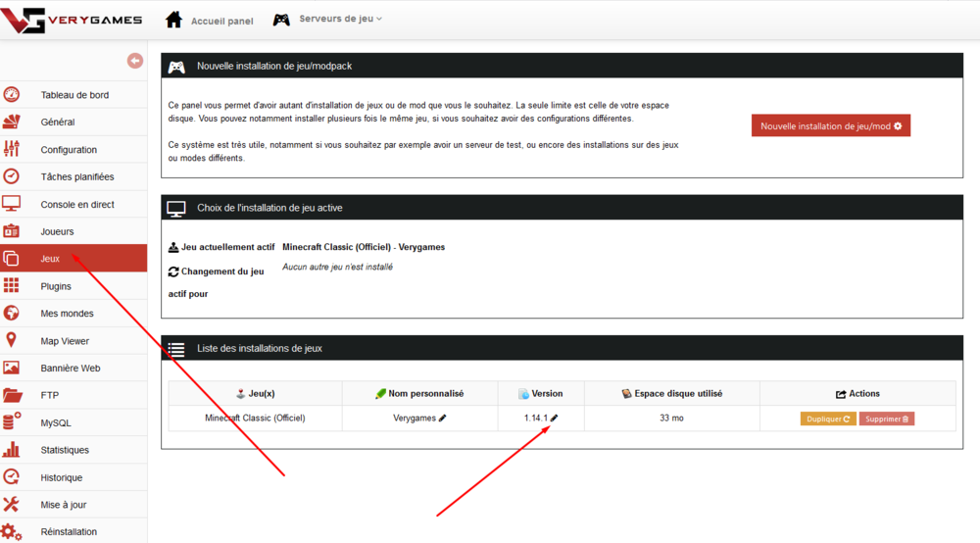This screenshot has width=980, height=543.
Task: Collapse sidebar with the back arrow icon
Action: 135,61
